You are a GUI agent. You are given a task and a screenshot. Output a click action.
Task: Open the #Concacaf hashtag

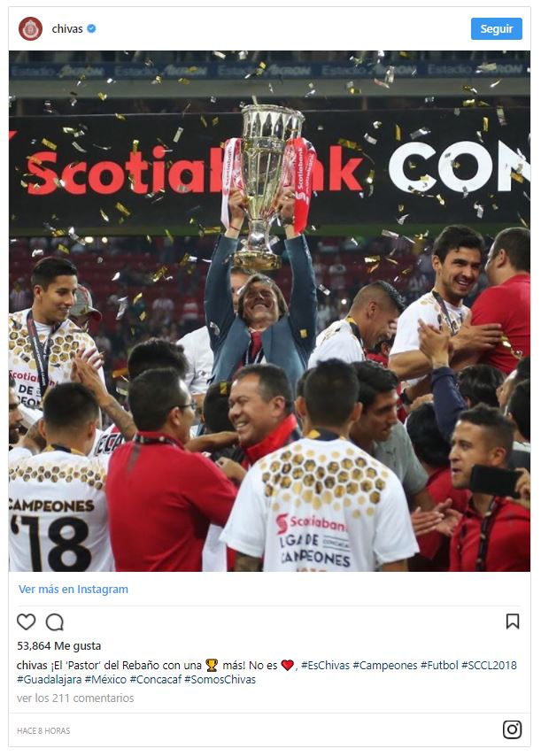tap(156, 679)
